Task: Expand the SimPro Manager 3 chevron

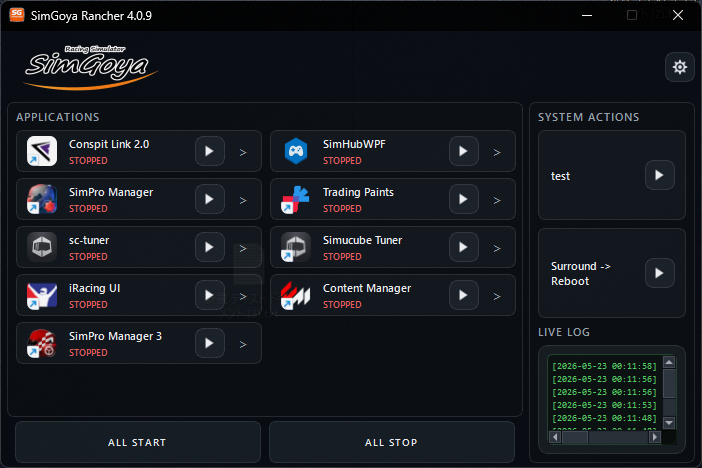Action: tap(243, 344)
